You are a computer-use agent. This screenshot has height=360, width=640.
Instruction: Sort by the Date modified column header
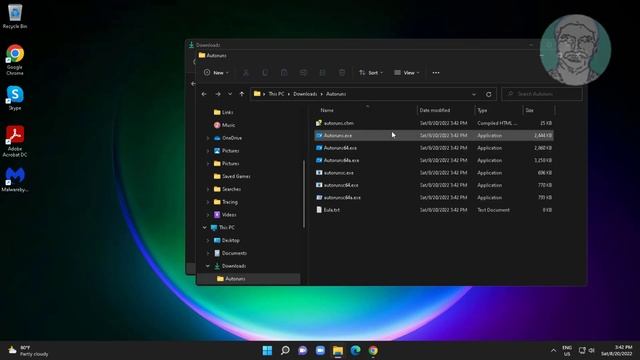(435, 110)
